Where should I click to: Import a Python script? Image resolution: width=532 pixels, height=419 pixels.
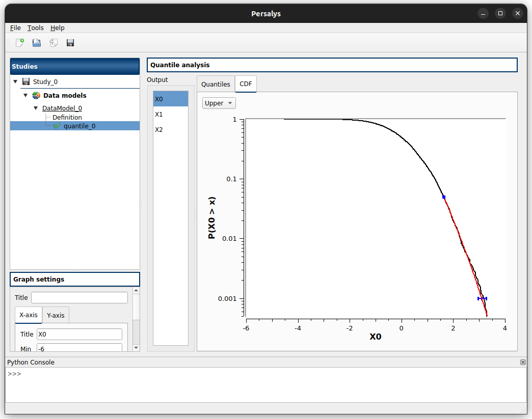(x=53, y=43)
